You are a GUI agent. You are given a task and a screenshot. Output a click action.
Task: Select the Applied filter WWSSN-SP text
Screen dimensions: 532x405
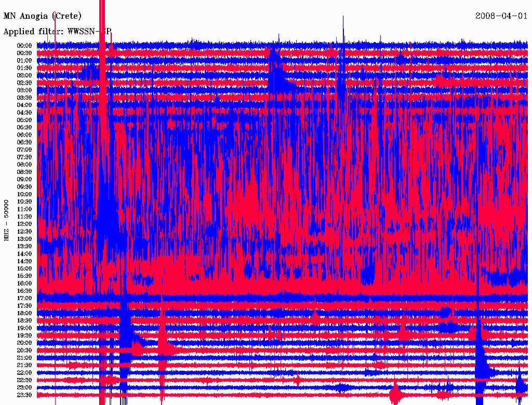(57, 32)
